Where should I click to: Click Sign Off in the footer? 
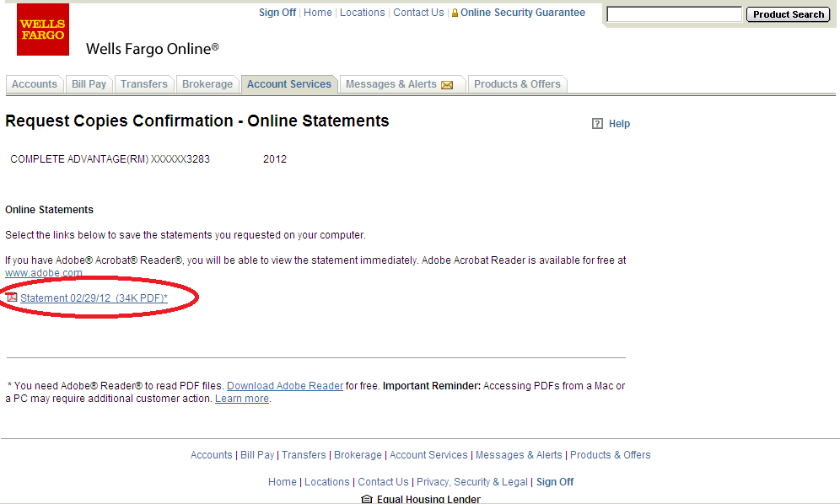555,482
